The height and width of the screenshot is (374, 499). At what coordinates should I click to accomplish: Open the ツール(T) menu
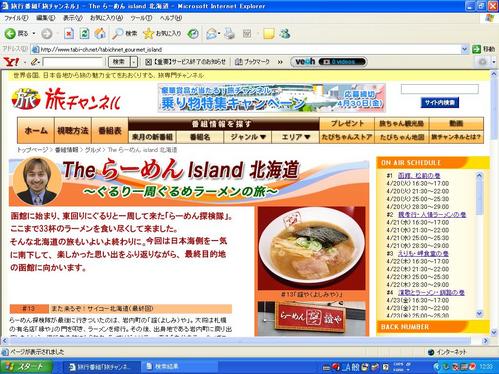coord(141,18)
